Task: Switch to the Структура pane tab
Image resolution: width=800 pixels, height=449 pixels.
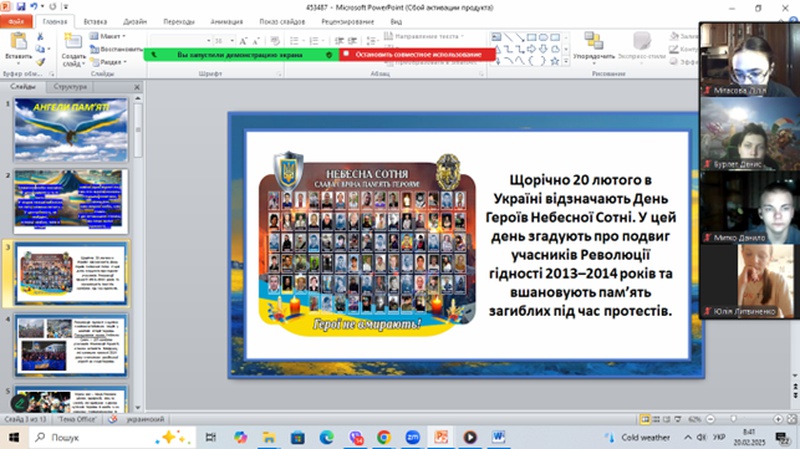Action: click(70, 87)
